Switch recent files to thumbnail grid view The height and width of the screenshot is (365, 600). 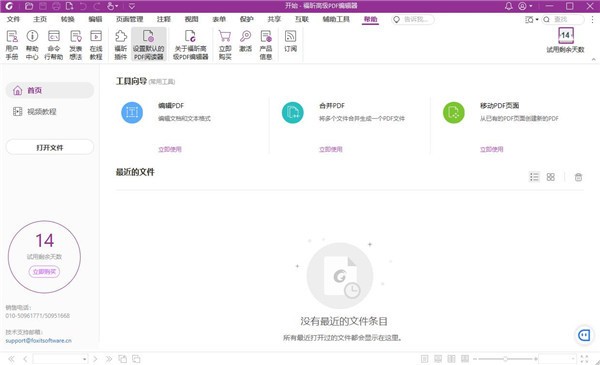[551, 177]
